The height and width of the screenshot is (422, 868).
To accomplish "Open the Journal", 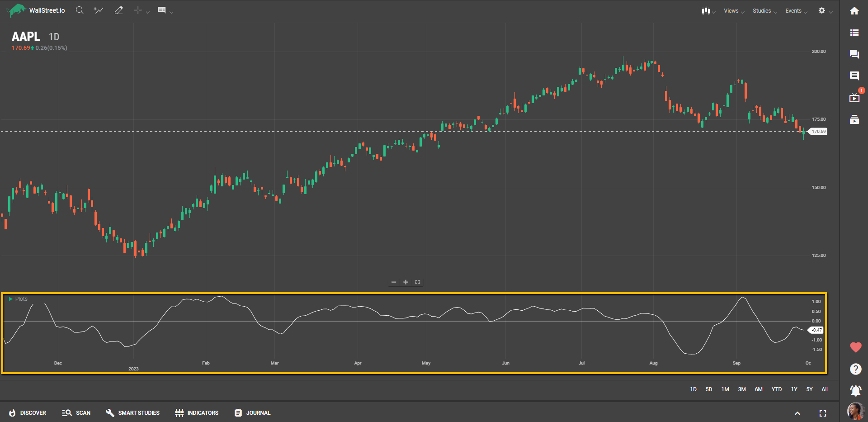I will click(252, 413).
